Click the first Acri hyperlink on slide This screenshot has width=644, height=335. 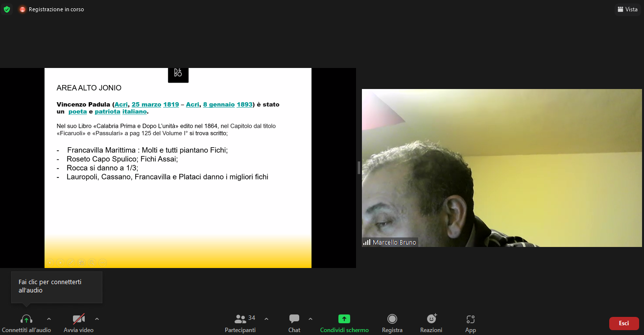[x=121, y=105]
